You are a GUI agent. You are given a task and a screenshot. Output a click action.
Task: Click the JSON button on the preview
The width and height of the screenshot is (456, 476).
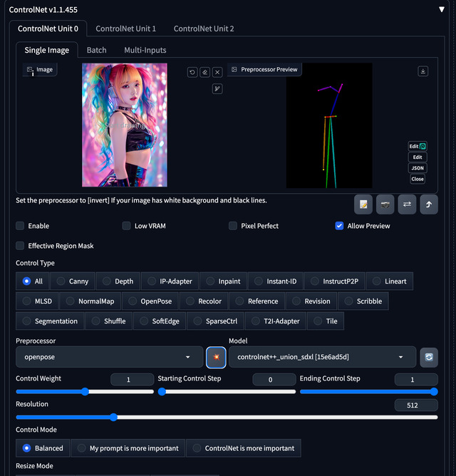point(418,168)
